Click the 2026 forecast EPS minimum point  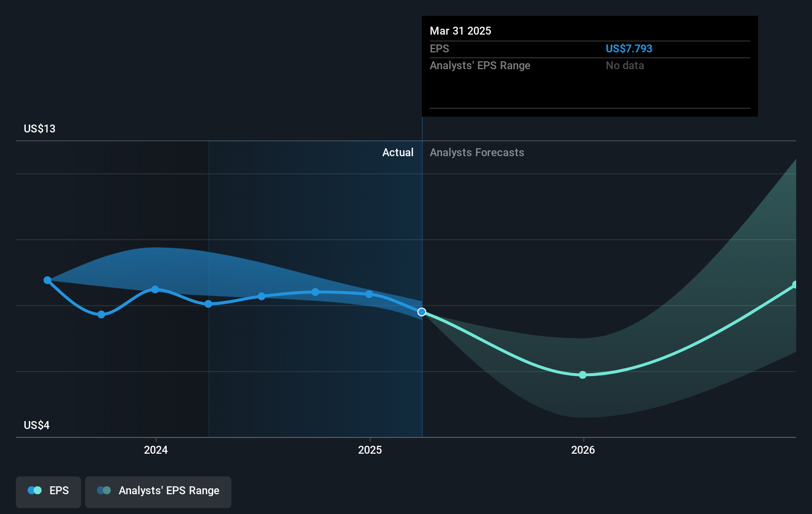(583, 375)
